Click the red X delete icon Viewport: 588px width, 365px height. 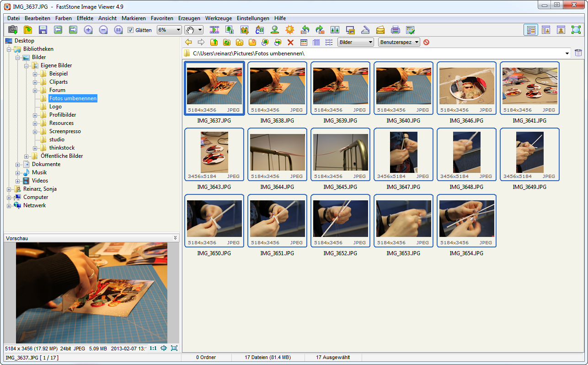[x=290, y=42]
